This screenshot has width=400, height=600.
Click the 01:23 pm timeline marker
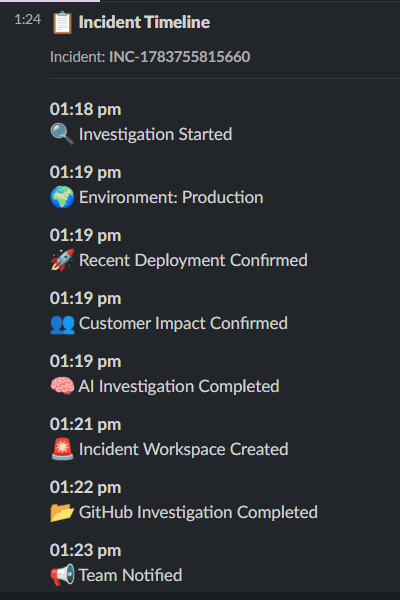(x=85, y=551)
